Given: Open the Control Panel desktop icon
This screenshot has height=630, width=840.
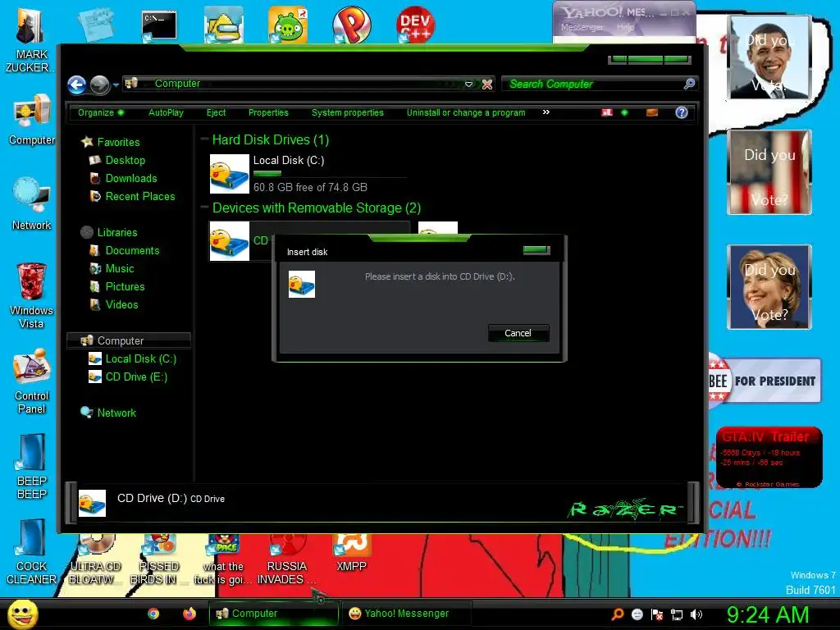Looking at the screenshot, I should 32,381.
